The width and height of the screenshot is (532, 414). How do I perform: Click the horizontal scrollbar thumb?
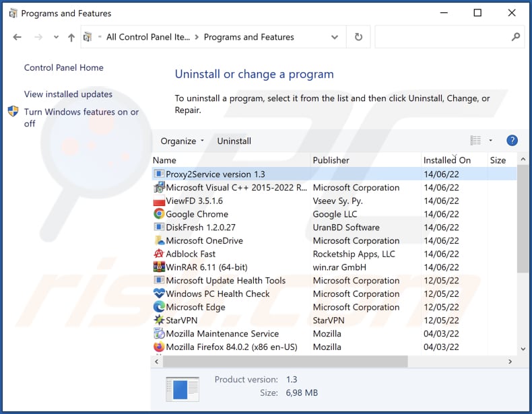(285, 361)
